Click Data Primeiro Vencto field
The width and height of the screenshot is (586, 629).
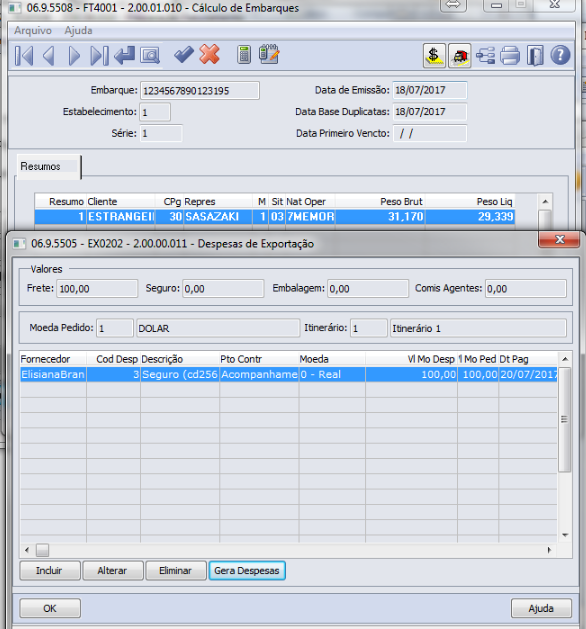pos(430,133)
